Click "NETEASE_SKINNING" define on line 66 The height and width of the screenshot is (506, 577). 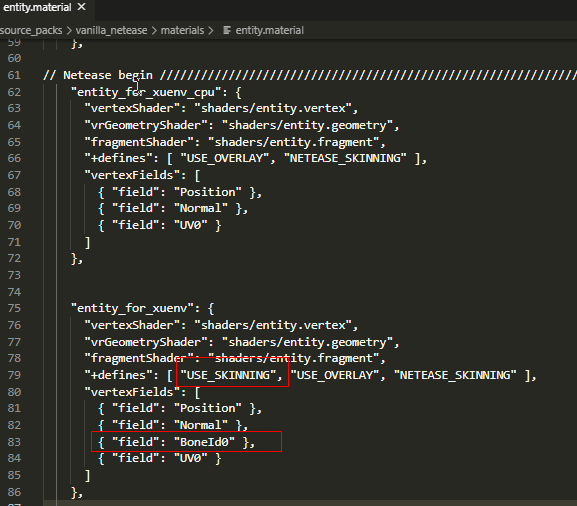pos(345,158)
